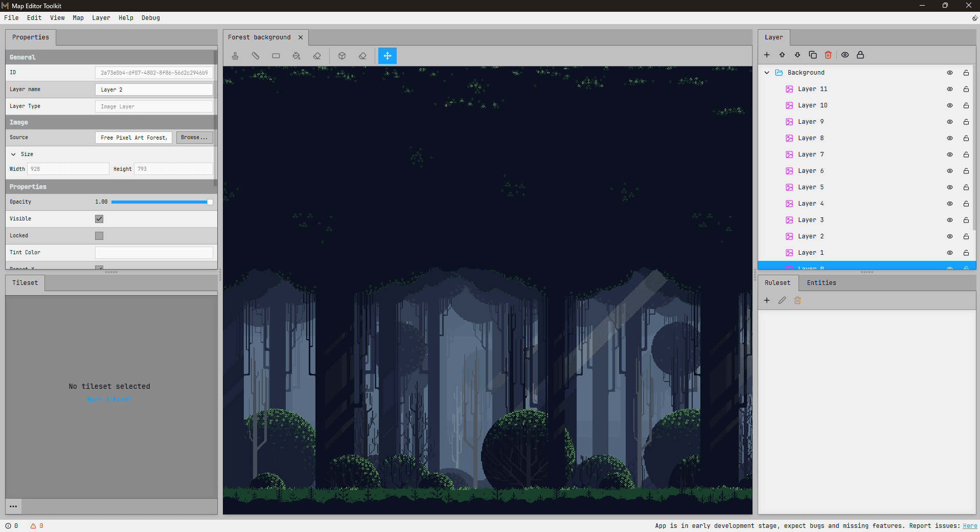Screen dimensions: 980x532
Task: Toggle the Visible checkbox
Action: coord(99,219)
